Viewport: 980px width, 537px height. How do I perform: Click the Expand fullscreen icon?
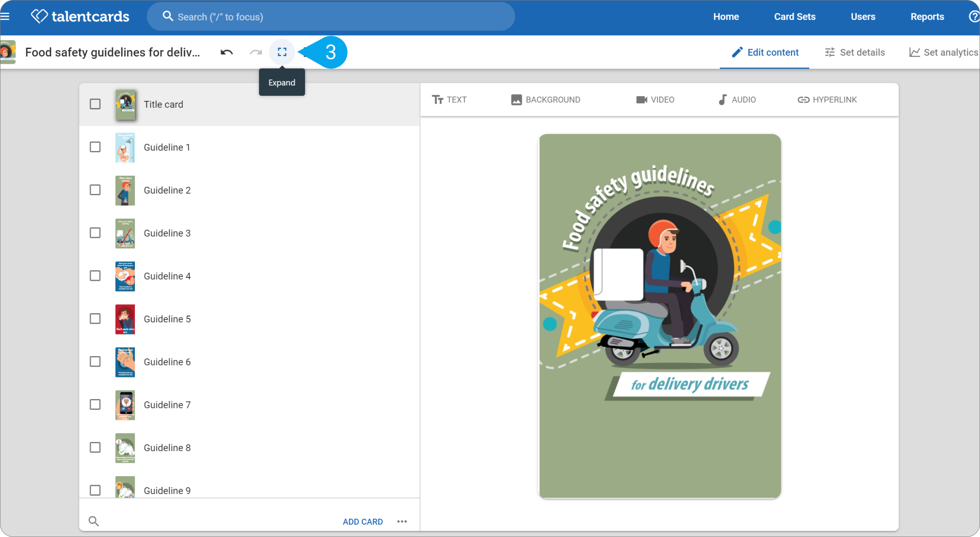(282, 52)
